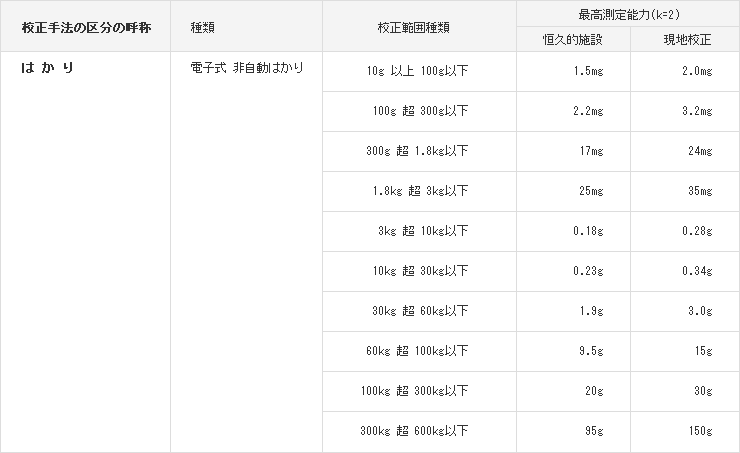740x453 pixels.
Task: Click the 100g 超 300g以下 range cell
Action: pyautogui.click(x=419, y=111)
